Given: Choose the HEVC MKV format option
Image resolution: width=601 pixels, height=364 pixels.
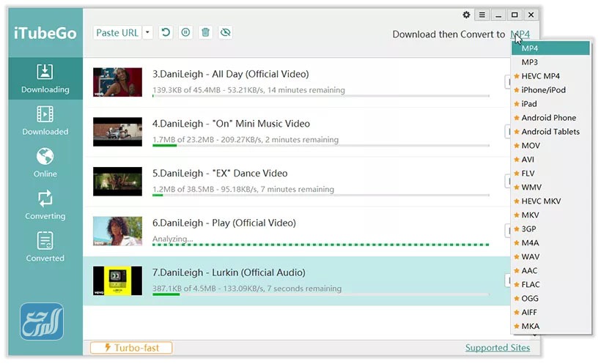Looking at the screenshot, I should tap(540, 201).
